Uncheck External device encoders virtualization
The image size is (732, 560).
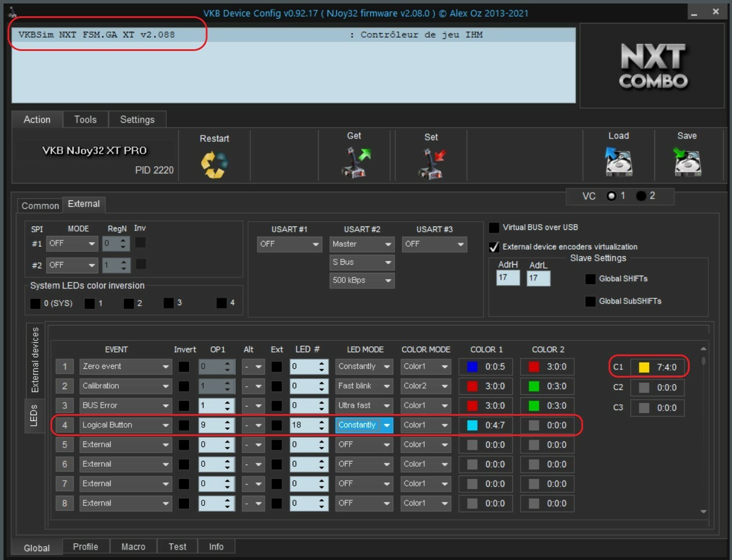coord(494,247)
